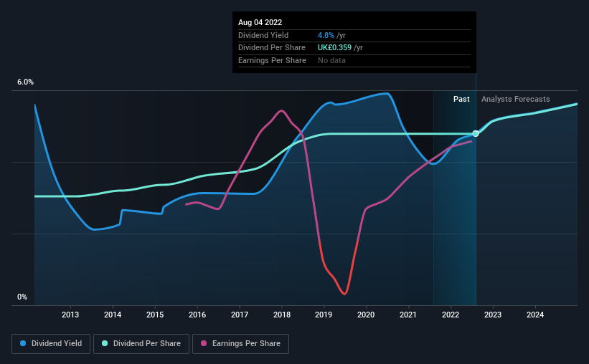Click the 2014 x-axis label
The width and height of the screenshot is (589, 364).
(113, 315)
